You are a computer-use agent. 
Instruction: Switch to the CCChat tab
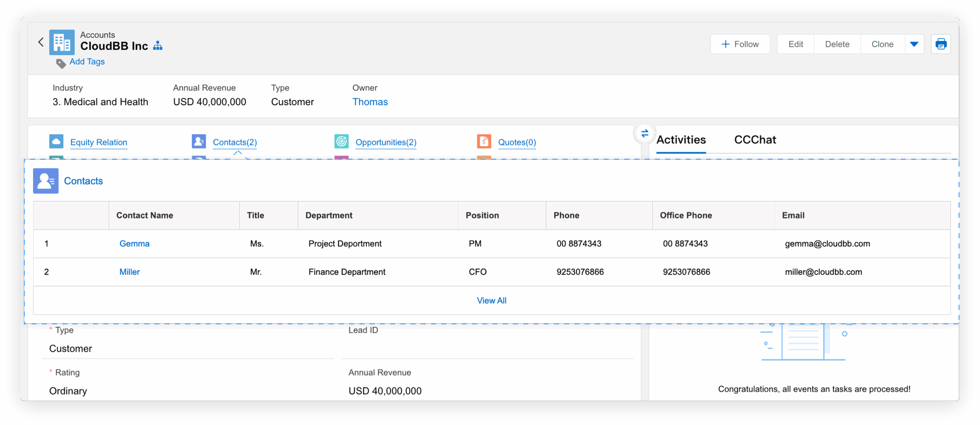coord(755,140)
